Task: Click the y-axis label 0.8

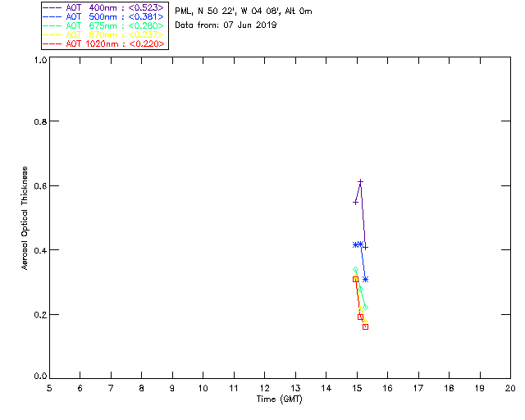Action: point(40,121)
